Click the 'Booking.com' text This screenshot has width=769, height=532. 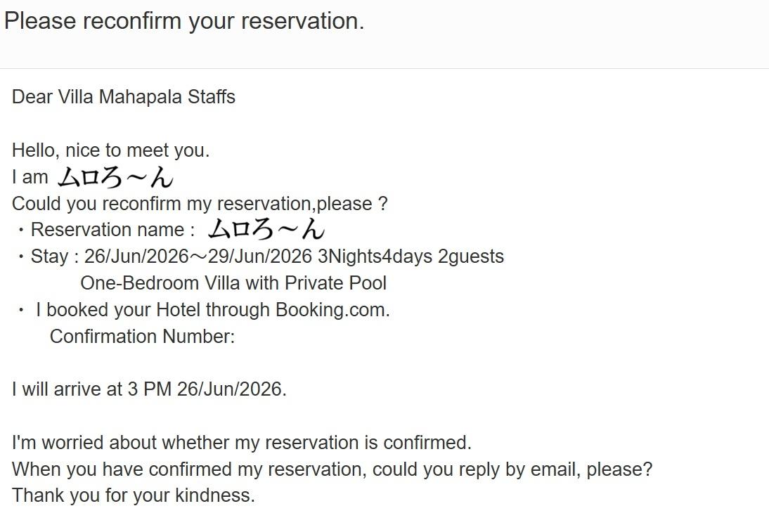tap(330, 310)
